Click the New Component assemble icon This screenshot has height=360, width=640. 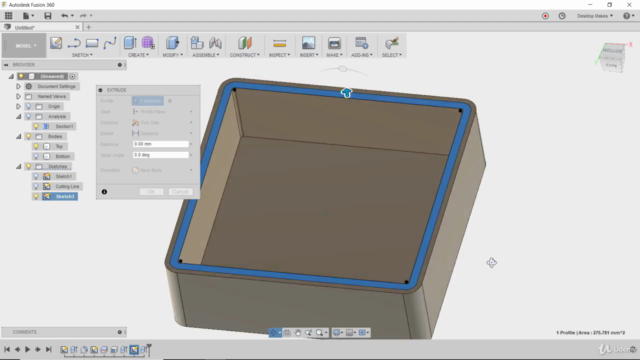(x=197, y=43)
